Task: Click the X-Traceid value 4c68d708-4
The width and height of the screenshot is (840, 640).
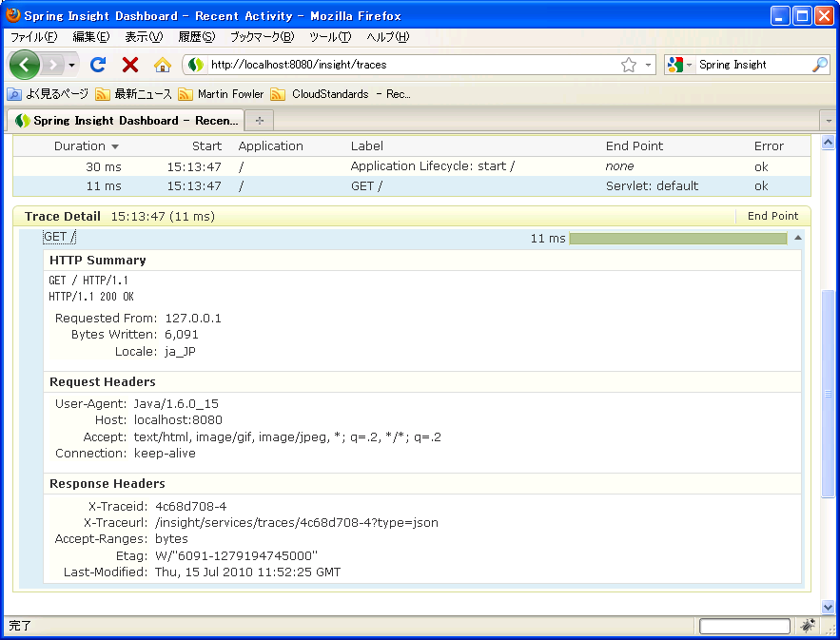Action: tap(190, 507)
